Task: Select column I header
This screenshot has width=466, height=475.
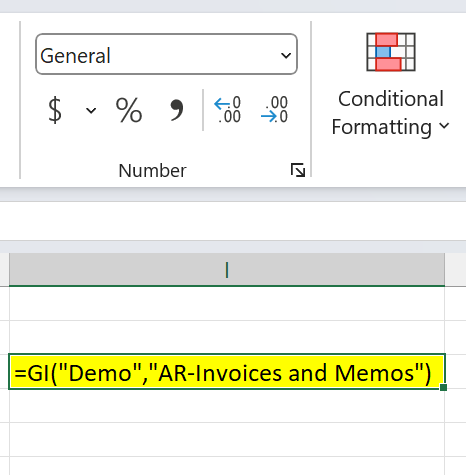Action: 227,270
